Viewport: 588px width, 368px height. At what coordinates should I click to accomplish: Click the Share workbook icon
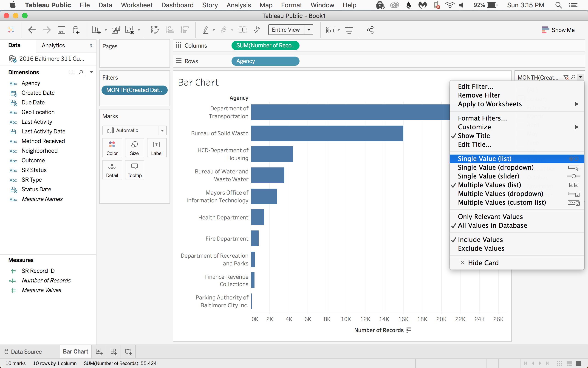pos(370,30)
